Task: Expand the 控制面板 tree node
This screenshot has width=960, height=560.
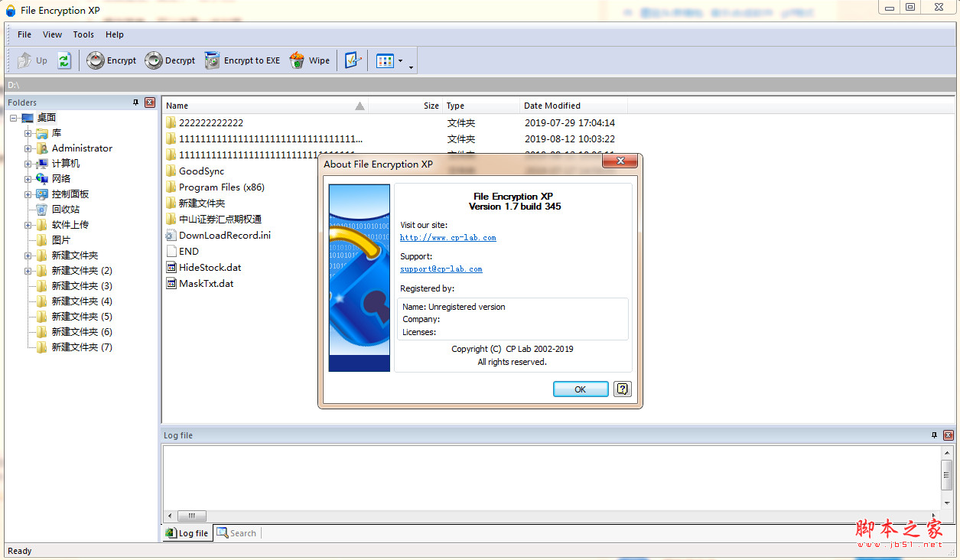Action: pos(28,194)
